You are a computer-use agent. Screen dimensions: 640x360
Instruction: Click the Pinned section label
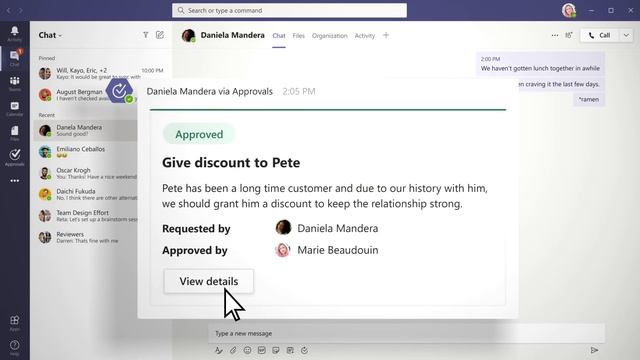(x=47, y=58)
